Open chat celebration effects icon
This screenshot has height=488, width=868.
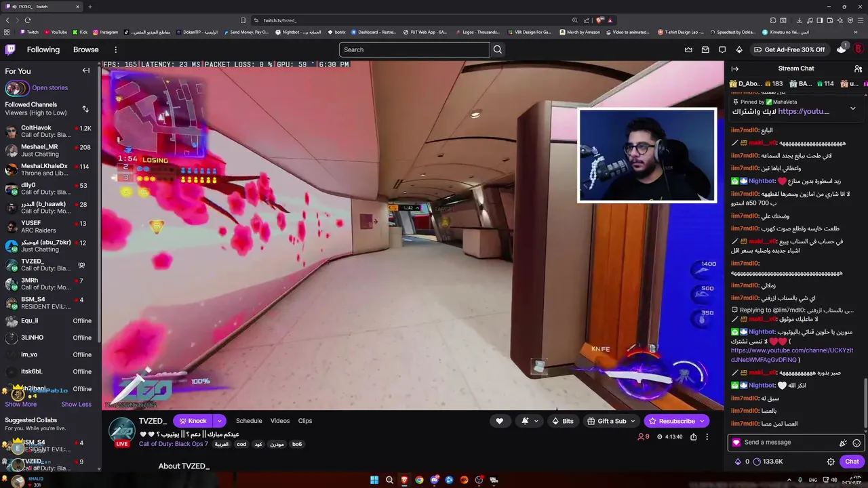tap(843, 443)
